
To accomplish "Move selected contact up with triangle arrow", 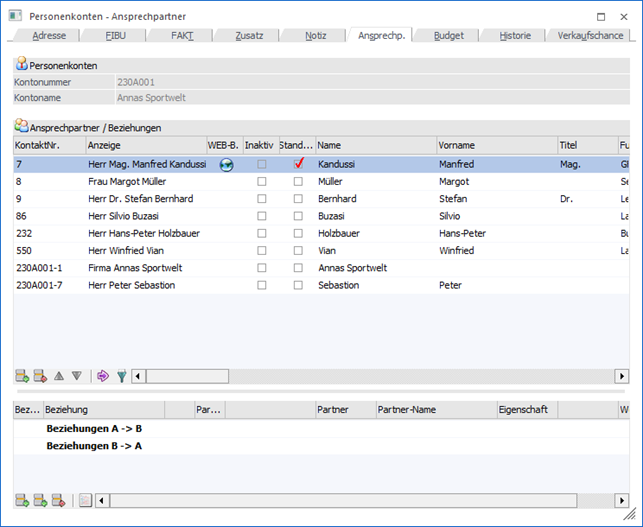I will coord(59,376).
